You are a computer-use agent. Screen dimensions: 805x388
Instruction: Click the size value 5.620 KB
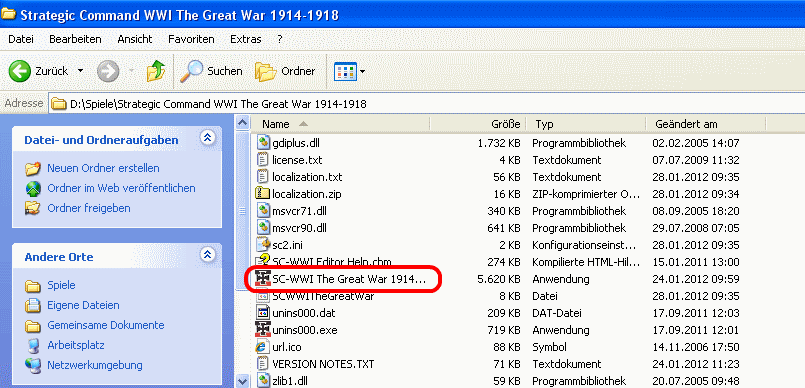click(x=498, y=279)
